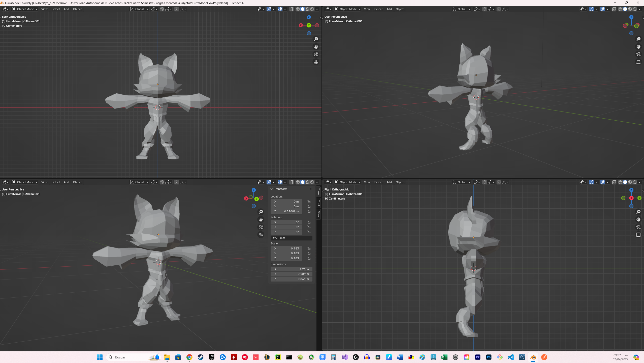
Task: Click the zoom magnifier icon in Back Orthographic viewport
Action: tap(316, 39)
